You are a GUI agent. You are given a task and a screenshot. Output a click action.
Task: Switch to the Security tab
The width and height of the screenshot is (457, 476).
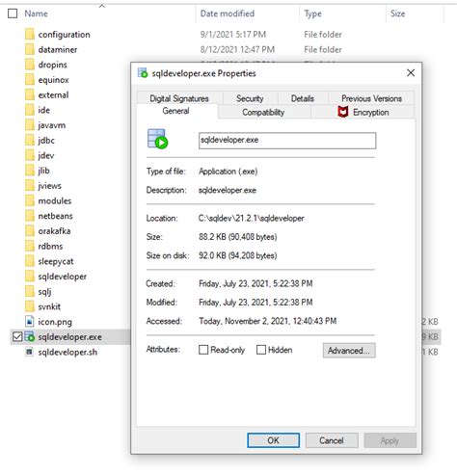[x=250, y=98]
